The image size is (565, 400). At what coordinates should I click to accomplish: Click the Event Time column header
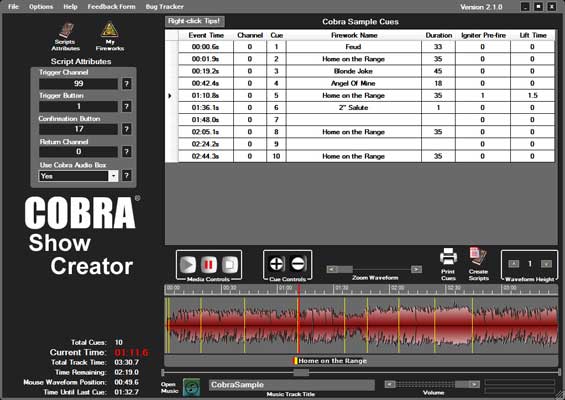point(206,35)
